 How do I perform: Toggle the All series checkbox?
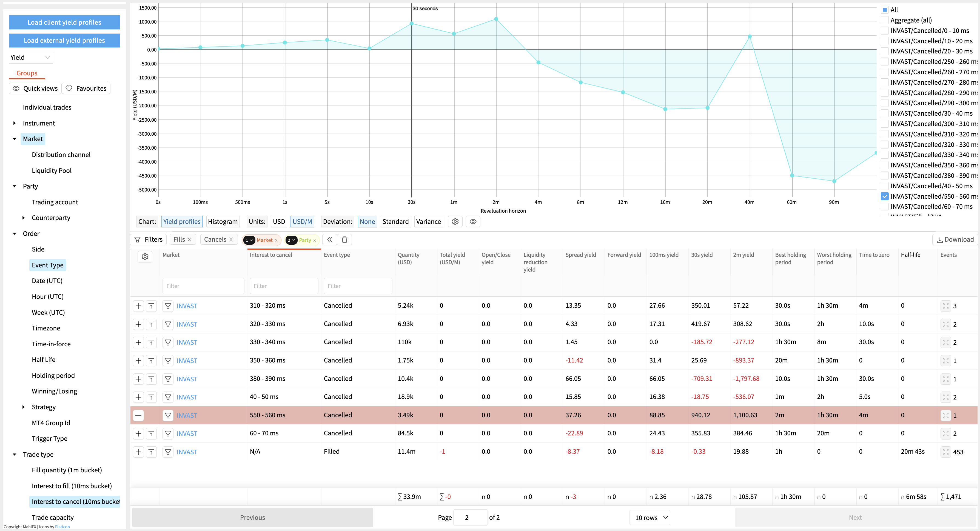click(x=885, y=10)
